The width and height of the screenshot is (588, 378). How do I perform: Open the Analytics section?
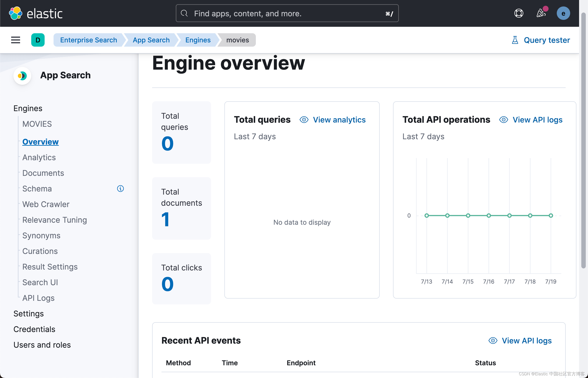pyautogui.click(x=39, y=158)
